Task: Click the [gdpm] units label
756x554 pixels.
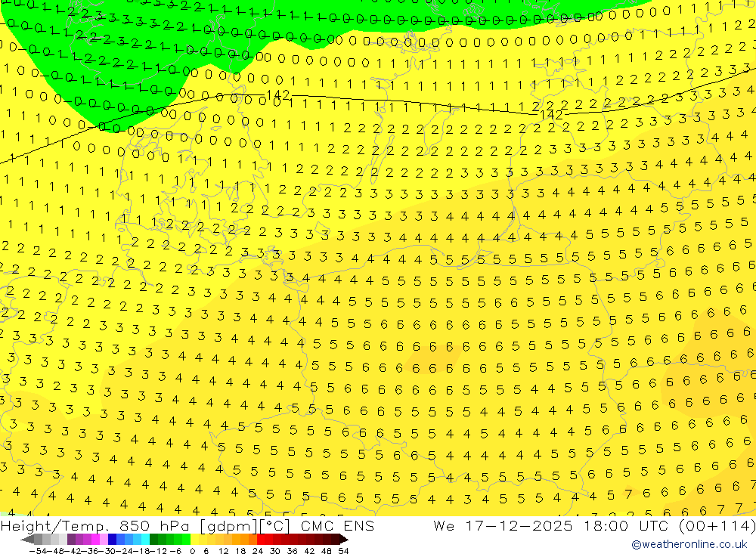Action: tap(228, 526)
